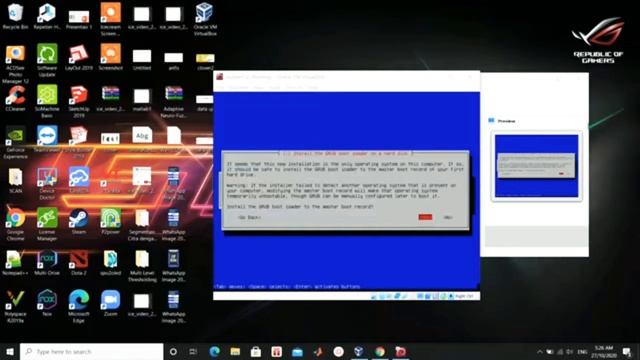Select the Nox desktop icon
This screenshot has height=360, width=640.
pyautogui.click(x=47, y=303)
